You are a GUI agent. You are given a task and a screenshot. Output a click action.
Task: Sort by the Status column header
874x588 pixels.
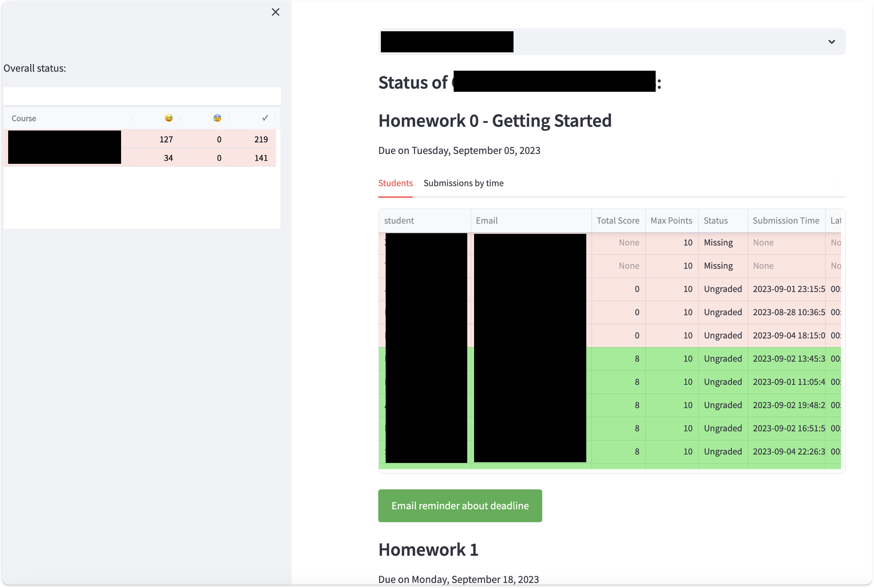coord(715,221)
